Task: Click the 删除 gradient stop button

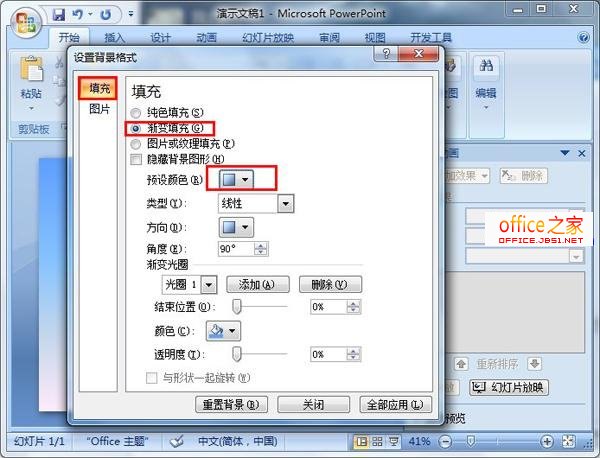Action: pyautogui.click(x=330, y=285)
